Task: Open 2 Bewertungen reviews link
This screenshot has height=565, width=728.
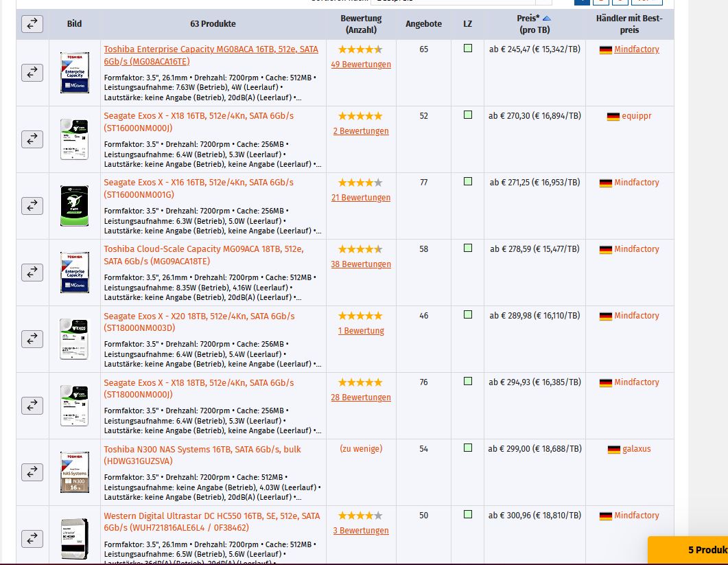Action: [361, 131]
